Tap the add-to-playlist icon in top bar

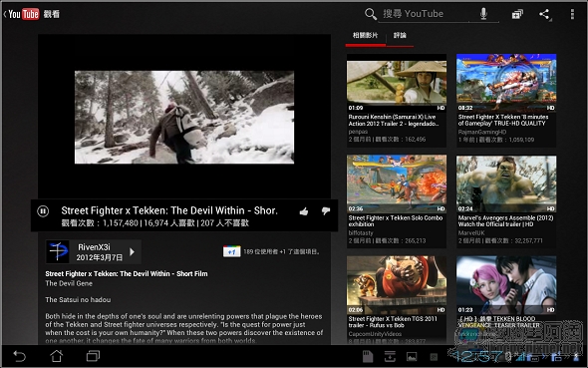point(517,14)
